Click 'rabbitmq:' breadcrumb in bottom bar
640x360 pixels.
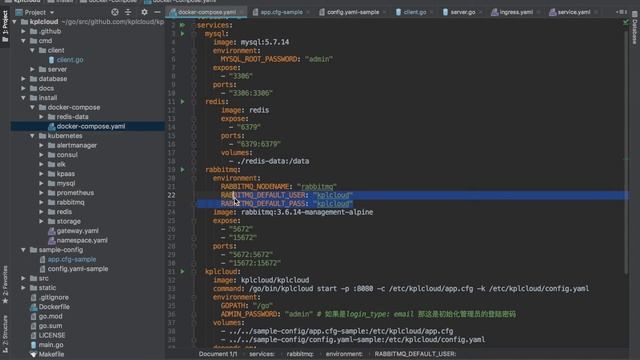(300, 354)
